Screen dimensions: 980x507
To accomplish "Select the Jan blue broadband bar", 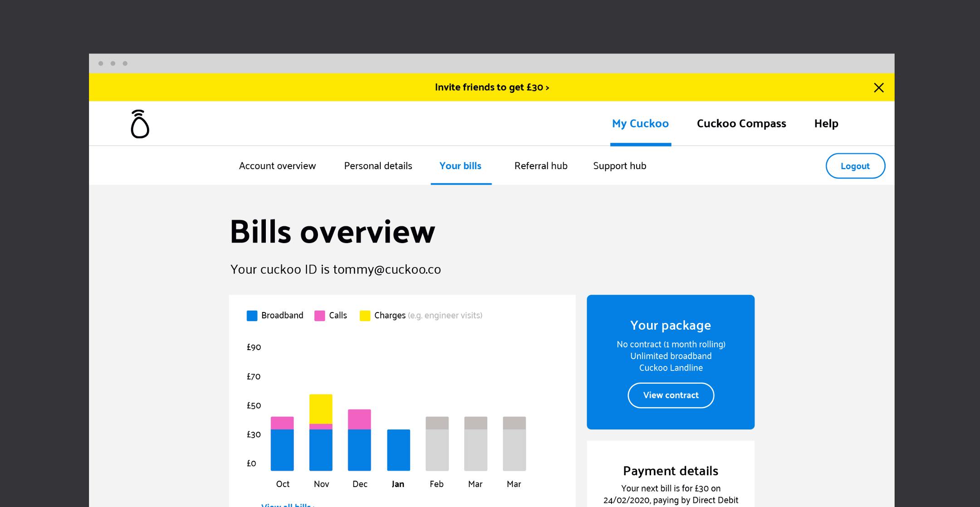I will tap(398, 450).
